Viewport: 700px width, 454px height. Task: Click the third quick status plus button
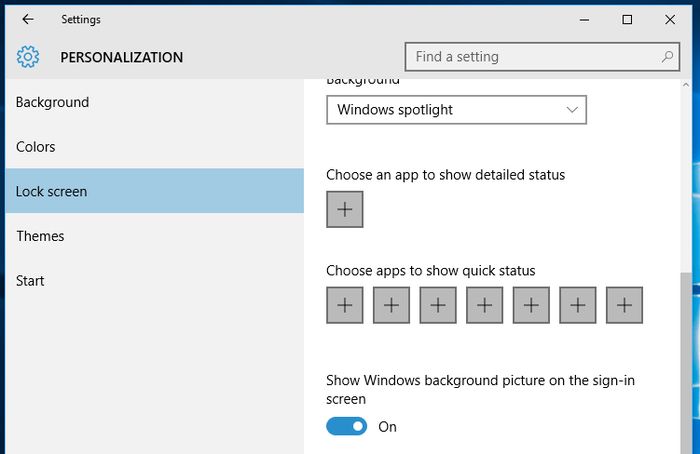438,305
